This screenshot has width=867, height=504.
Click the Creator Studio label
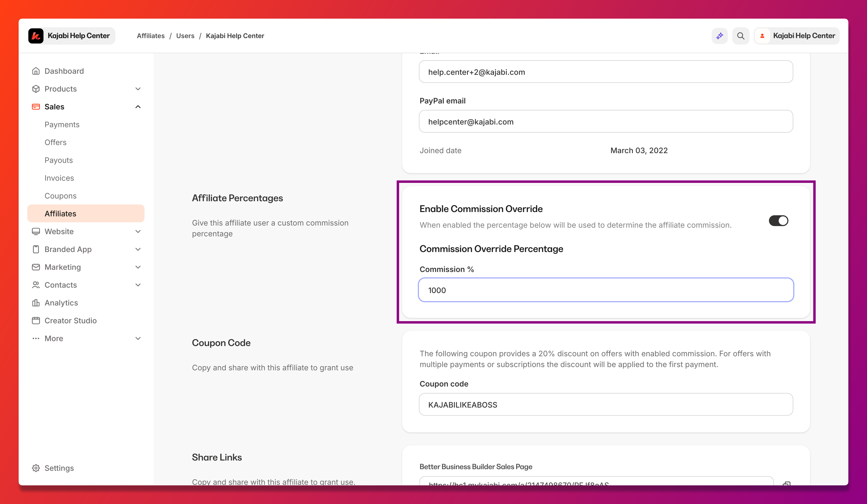tap(70, 321)
